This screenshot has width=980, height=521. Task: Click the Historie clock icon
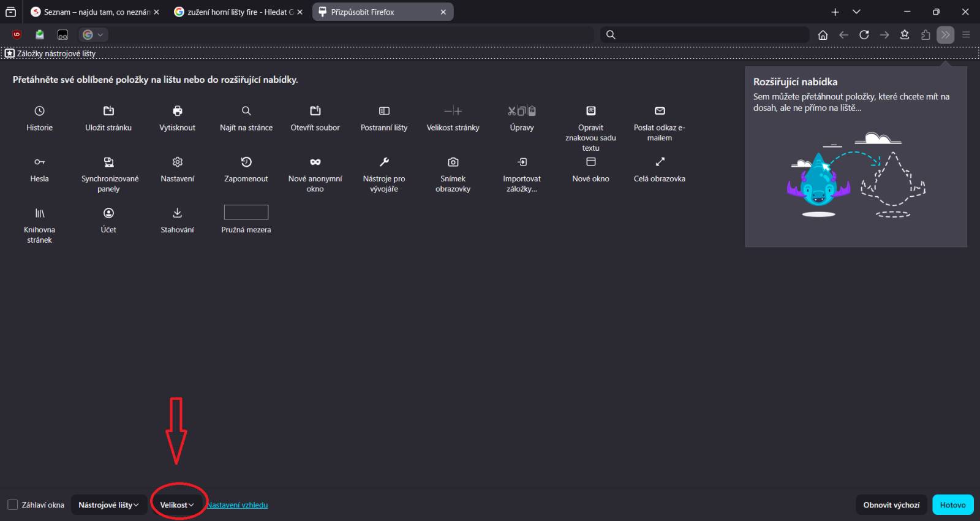tap(39, 111)
